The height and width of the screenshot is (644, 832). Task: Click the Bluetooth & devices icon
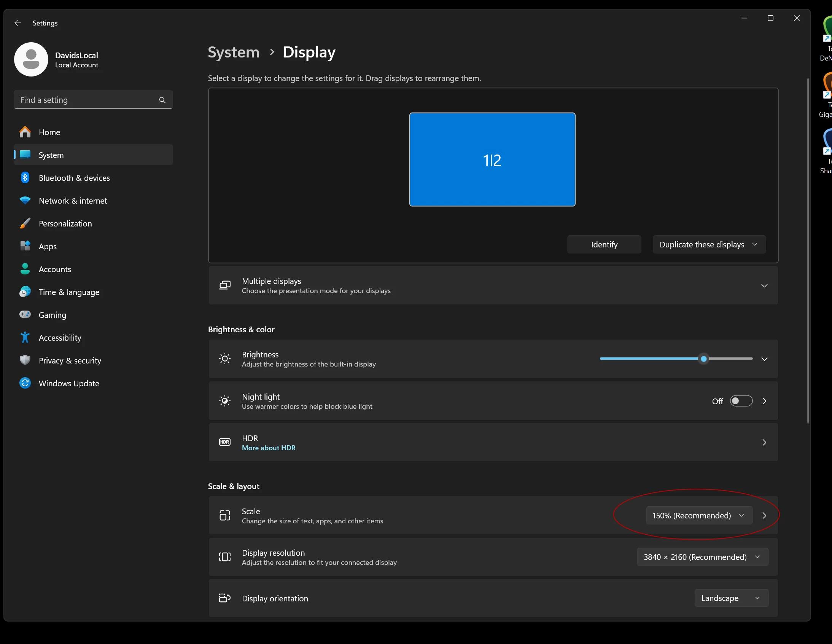[25, 178]
